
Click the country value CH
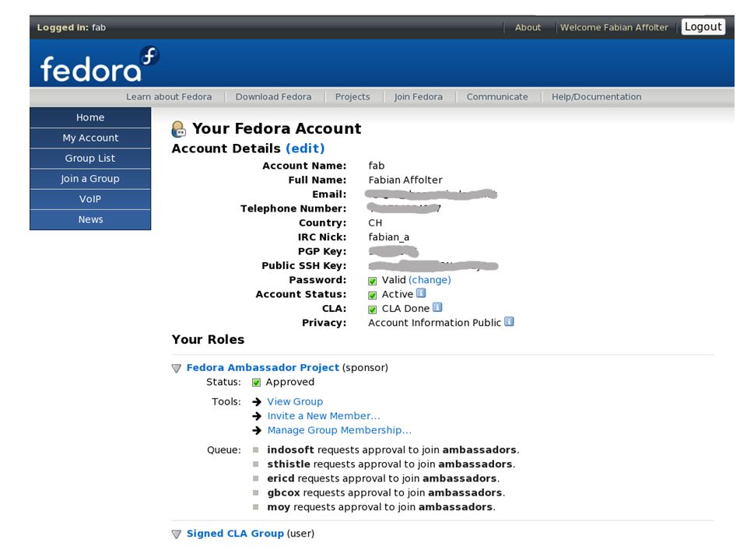[375, 223]
